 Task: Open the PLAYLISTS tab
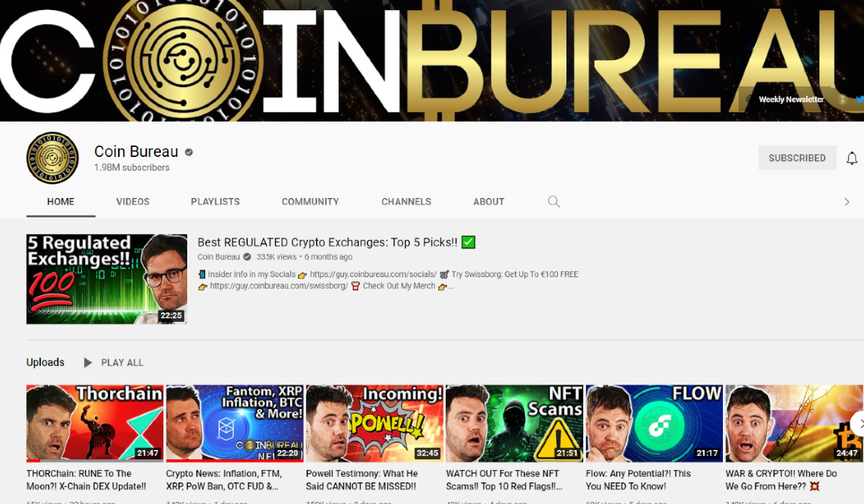click(215, 202)
